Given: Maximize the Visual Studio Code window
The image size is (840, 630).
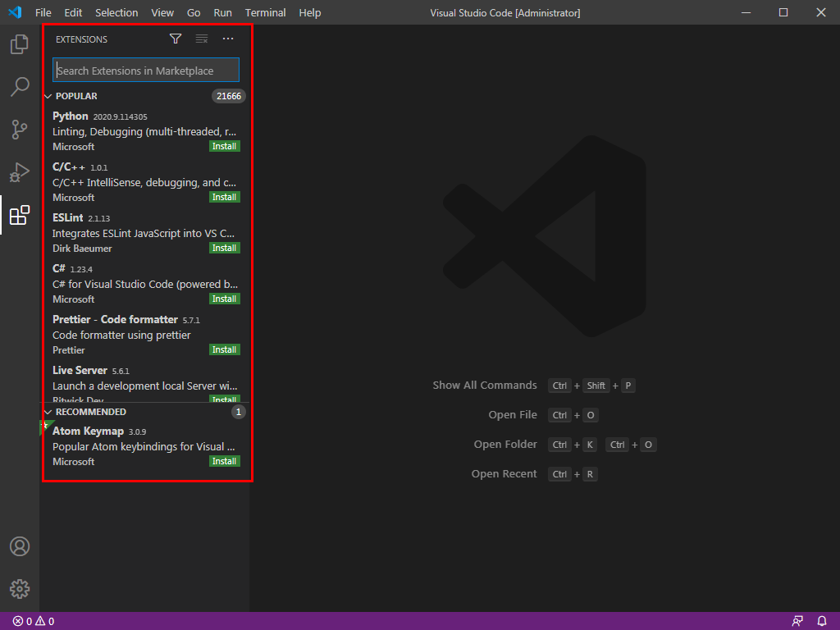Looking at the screenshot, I should click(783, 12).
